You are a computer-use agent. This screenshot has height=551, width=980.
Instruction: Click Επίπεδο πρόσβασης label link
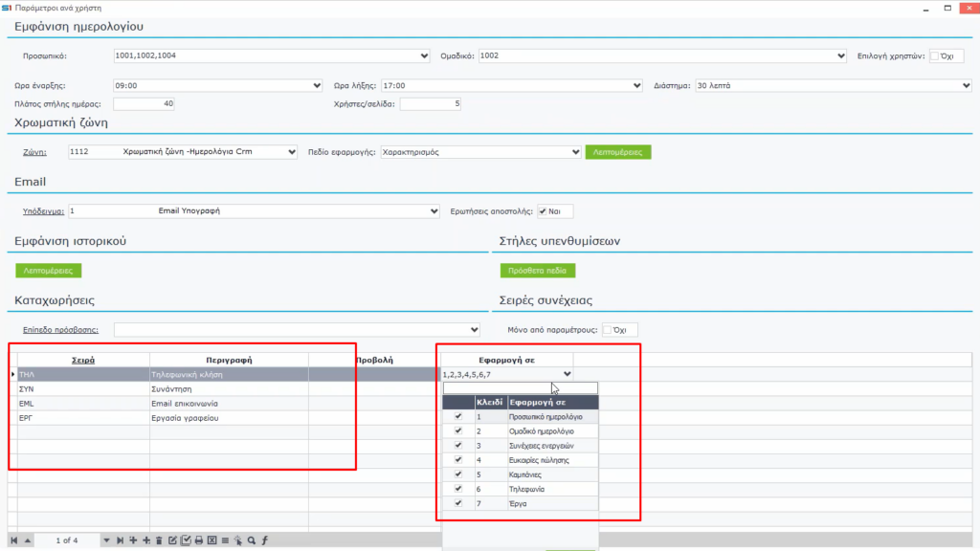[60, 330]
